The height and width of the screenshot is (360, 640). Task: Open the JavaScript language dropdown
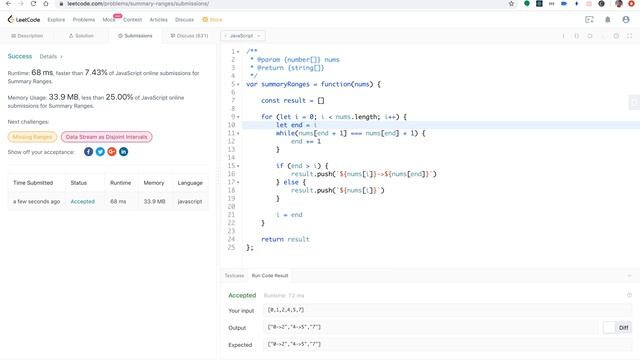point(243,36)
